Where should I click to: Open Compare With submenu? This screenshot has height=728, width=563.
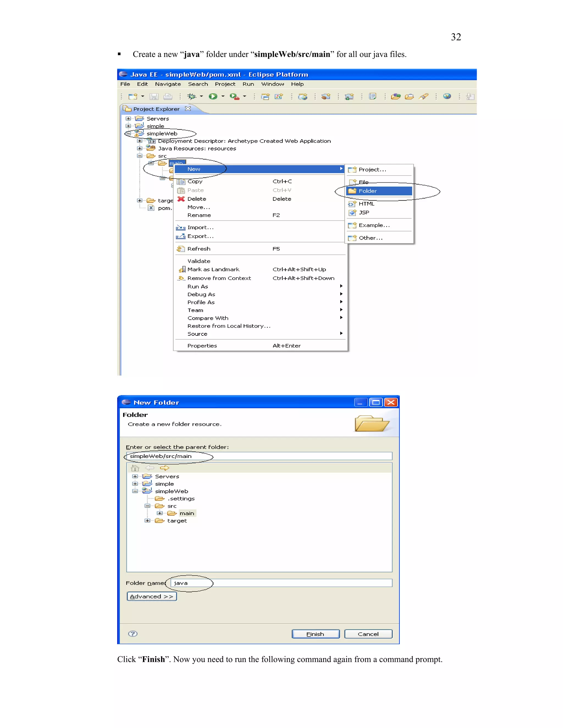pyautogui.click(x=260, y=318)
